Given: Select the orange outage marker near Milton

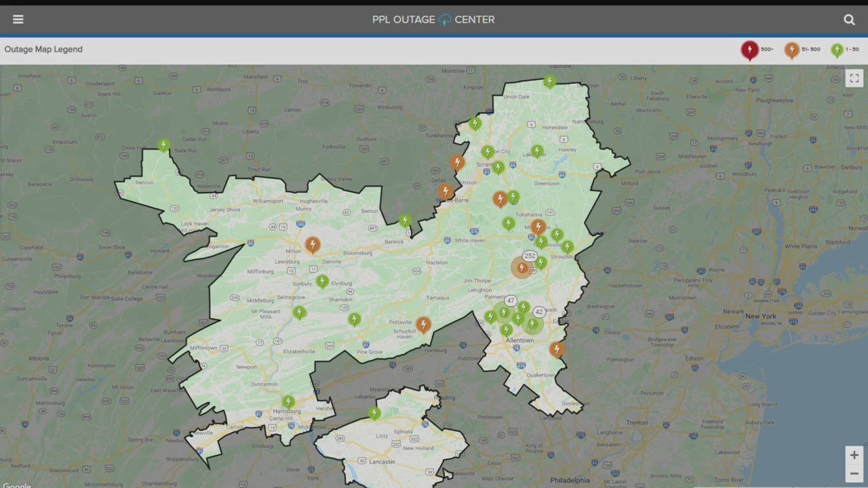Looking at the screenshot, I should coord(312,244).
